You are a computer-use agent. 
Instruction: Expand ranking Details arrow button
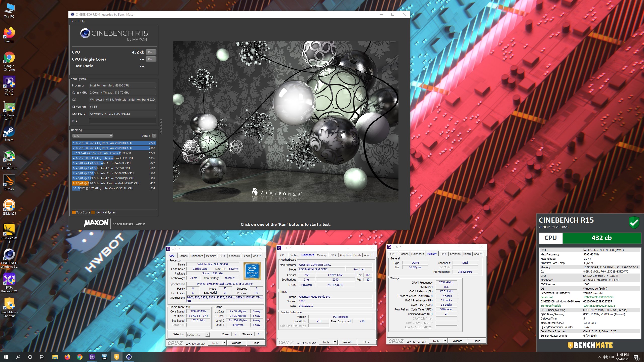[154, 136]
